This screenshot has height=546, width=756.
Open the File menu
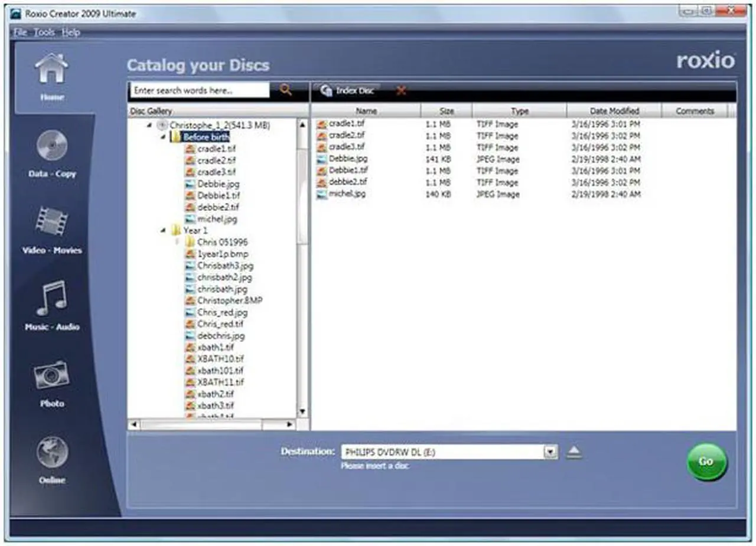20,32
